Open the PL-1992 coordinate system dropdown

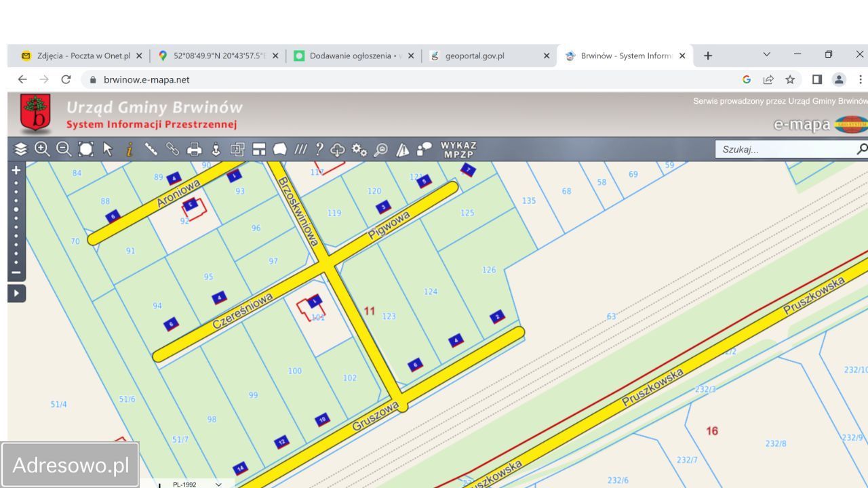point(197,484)
